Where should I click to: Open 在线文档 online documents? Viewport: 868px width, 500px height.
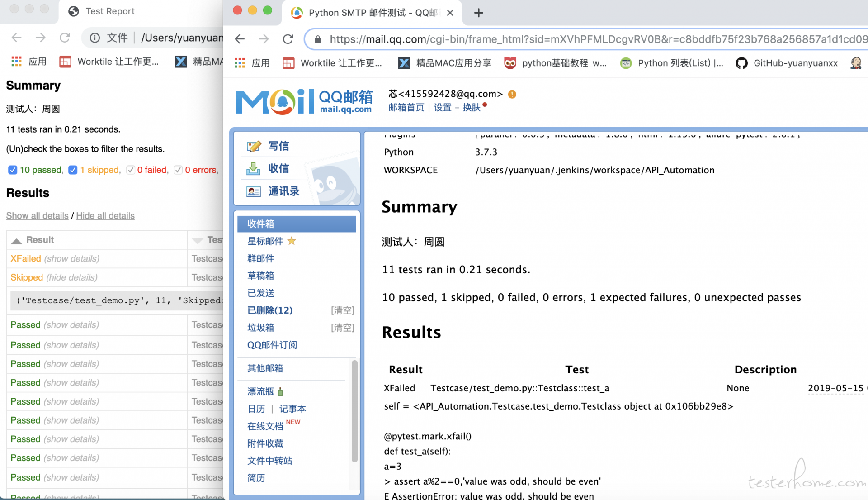pyautogui.click(x=265, y=426)
